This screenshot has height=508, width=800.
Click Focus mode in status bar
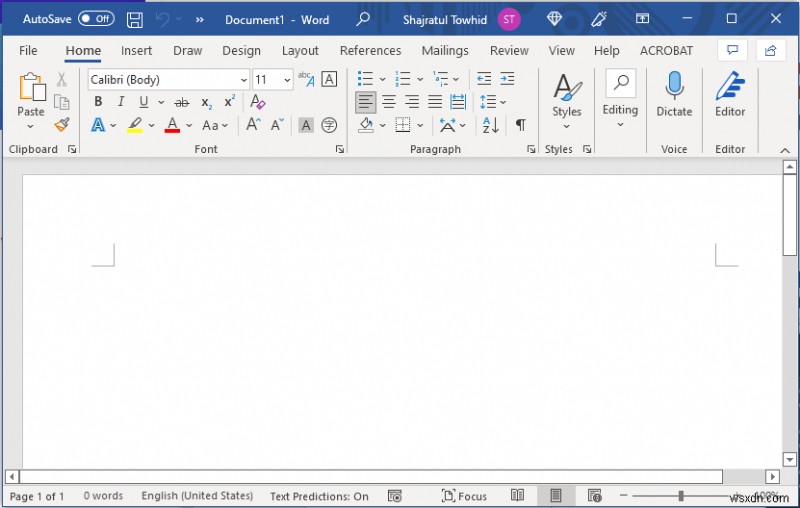[464, 496]
